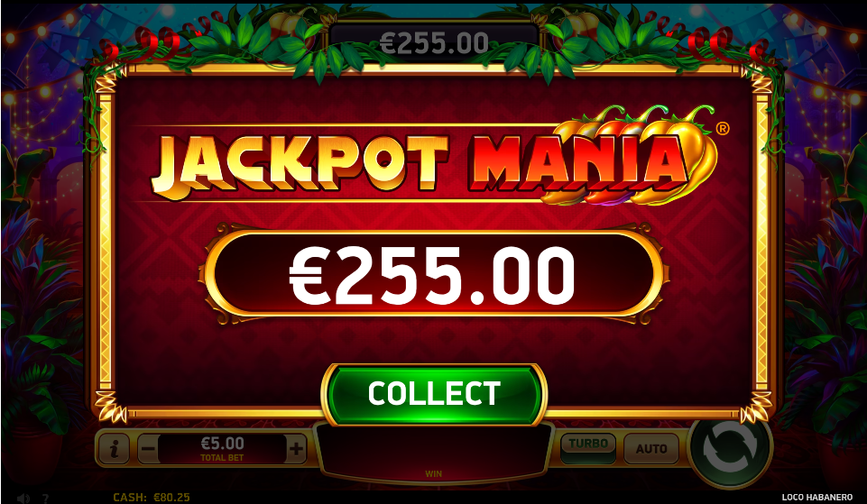Click the WIN display panel

[x=433, y=452]
